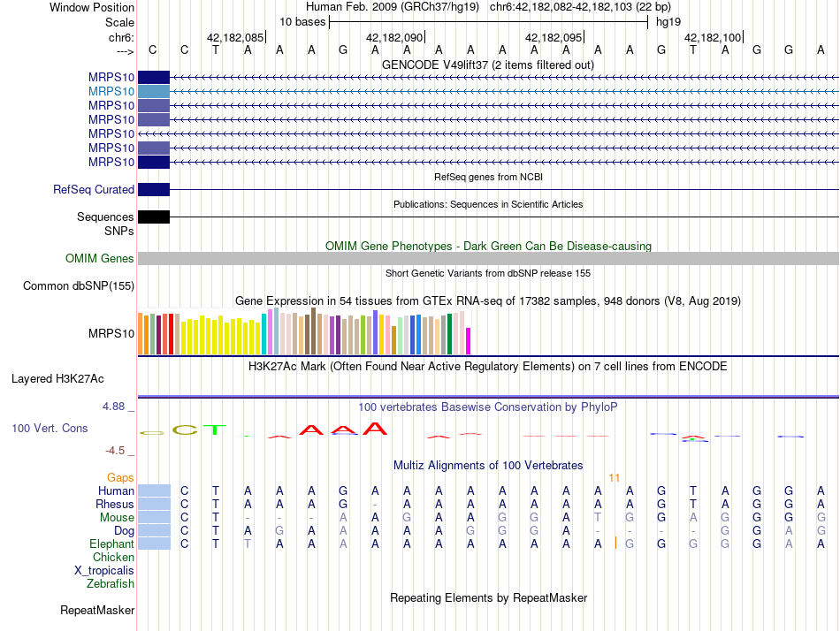Image resolution: width=840 pixels, height=631 pixels.
Task: Click the magenta GTEx expression bar
Action: coord(469,341)
